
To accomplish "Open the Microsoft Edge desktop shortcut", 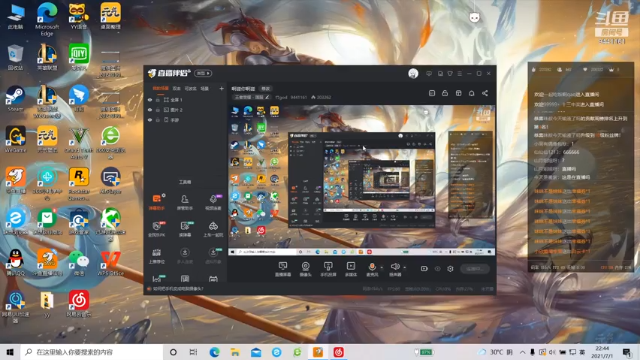I will pos(47,19).
